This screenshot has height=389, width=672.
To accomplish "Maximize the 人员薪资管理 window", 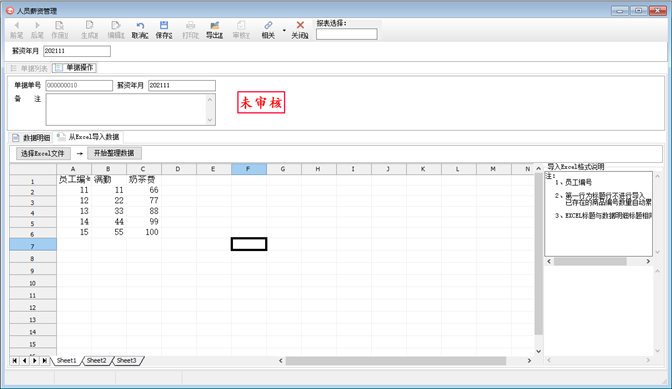I will pyautogui.click(x=639, y=11).
